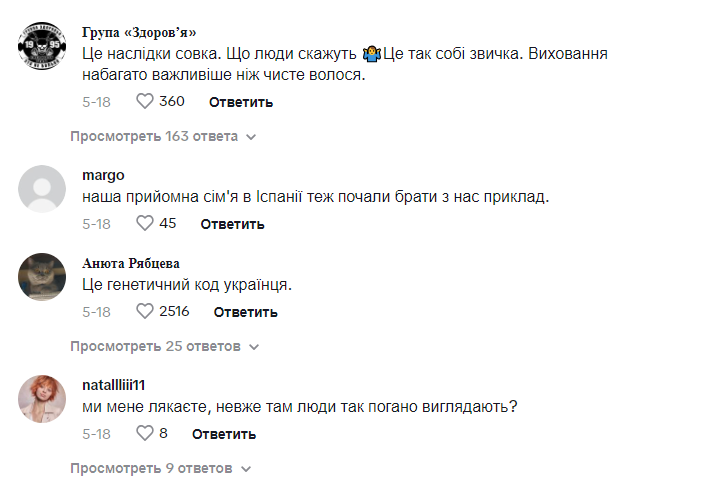Open margo username link

tap(103, 175)
